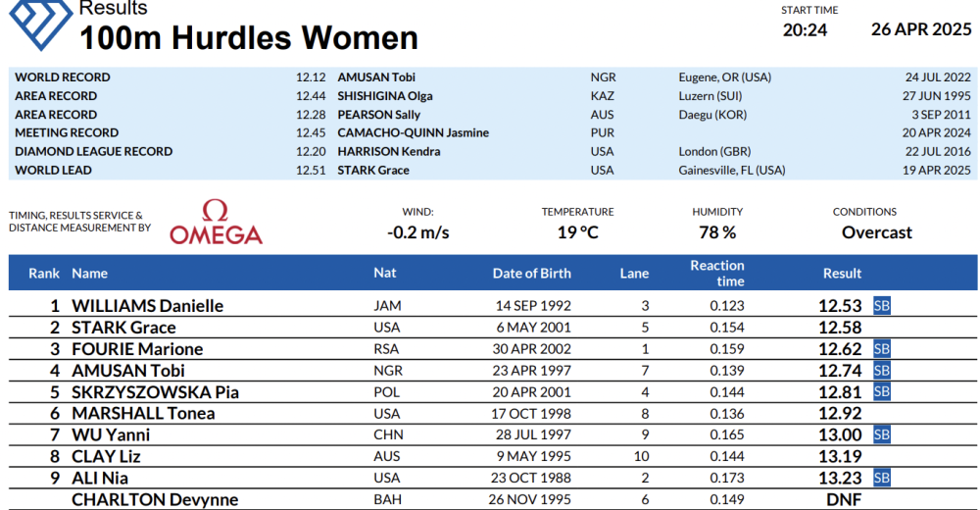Select the DIAMOND LEAGUE RECORD label
Image resolution: width=980 pixels, height=510 pixels.
[x=93, y=152]
